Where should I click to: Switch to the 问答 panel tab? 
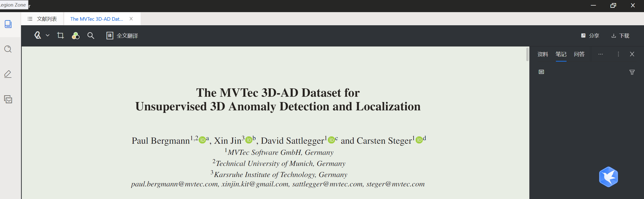tap(579, 54)
